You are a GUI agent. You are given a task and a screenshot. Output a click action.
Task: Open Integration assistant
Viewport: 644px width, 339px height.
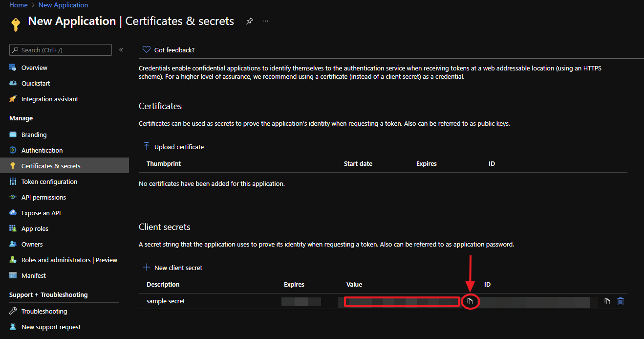(49, 99)
